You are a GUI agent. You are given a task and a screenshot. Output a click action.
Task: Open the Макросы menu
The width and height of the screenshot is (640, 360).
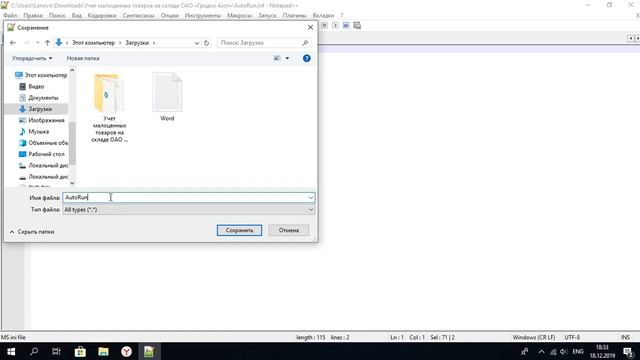(x=239, y=15)
